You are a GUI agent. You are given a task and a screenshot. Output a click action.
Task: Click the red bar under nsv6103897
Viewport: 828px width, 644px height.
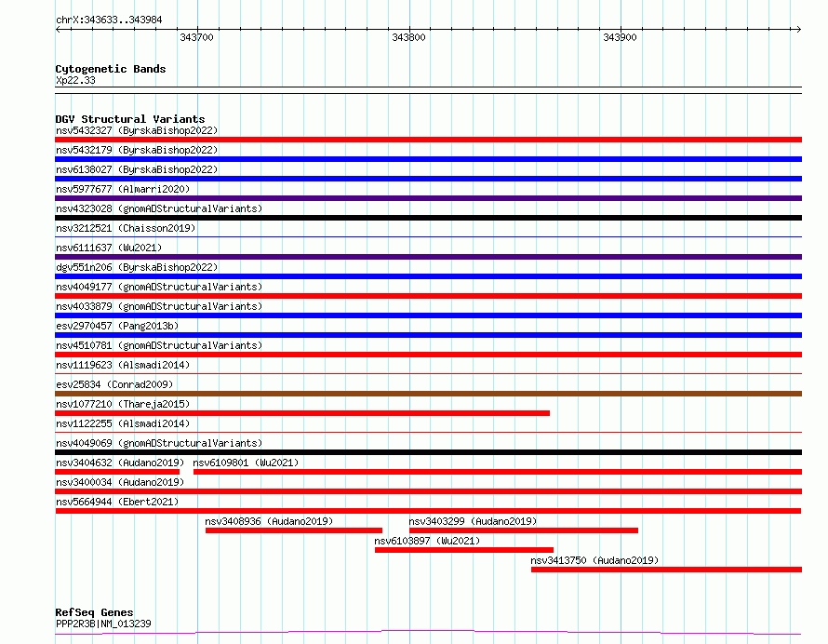point(464,550)
